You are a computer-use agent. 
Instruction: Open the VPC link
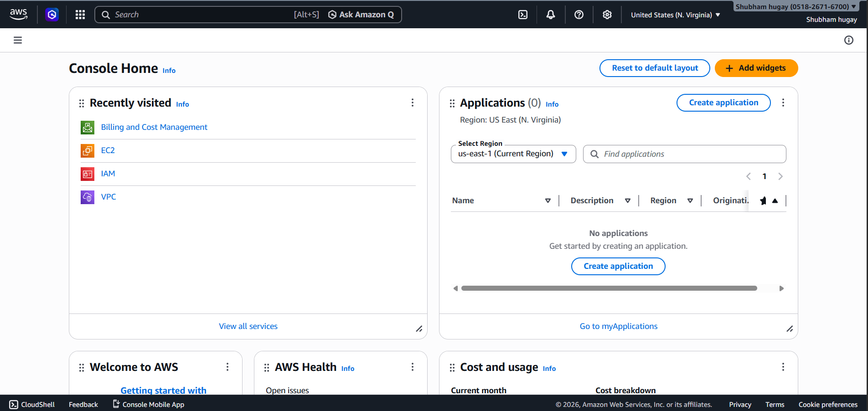[x=108, y=197]
